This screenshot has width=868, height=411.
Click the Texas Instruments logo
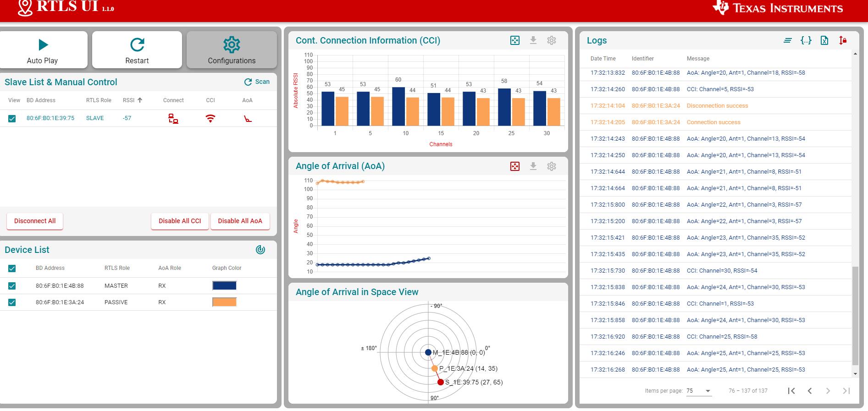[778, 8]
